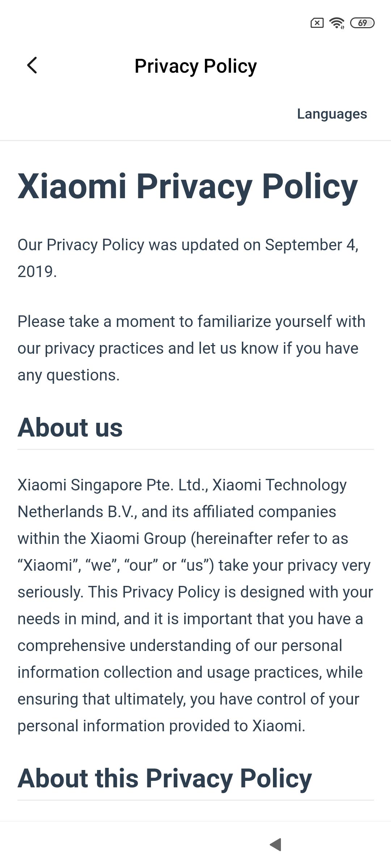Select the 'About us' section heading

[x=70, y=427]
